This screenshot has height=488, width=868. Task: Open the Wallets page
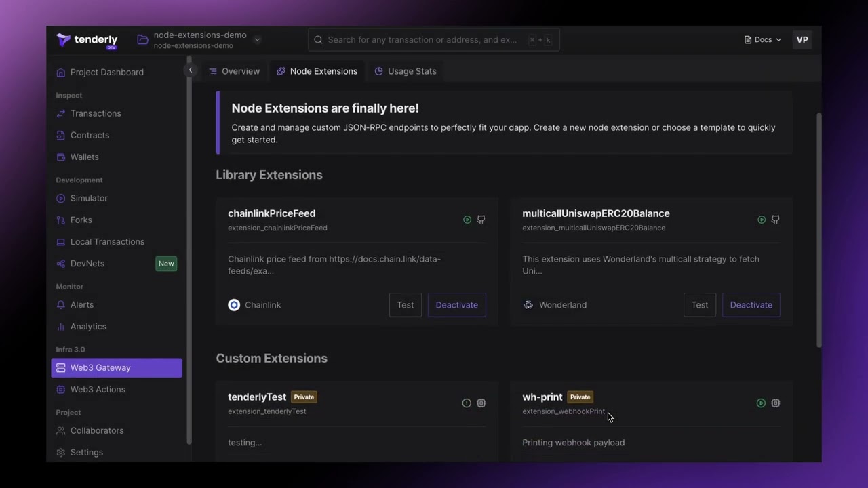(85, 157)
